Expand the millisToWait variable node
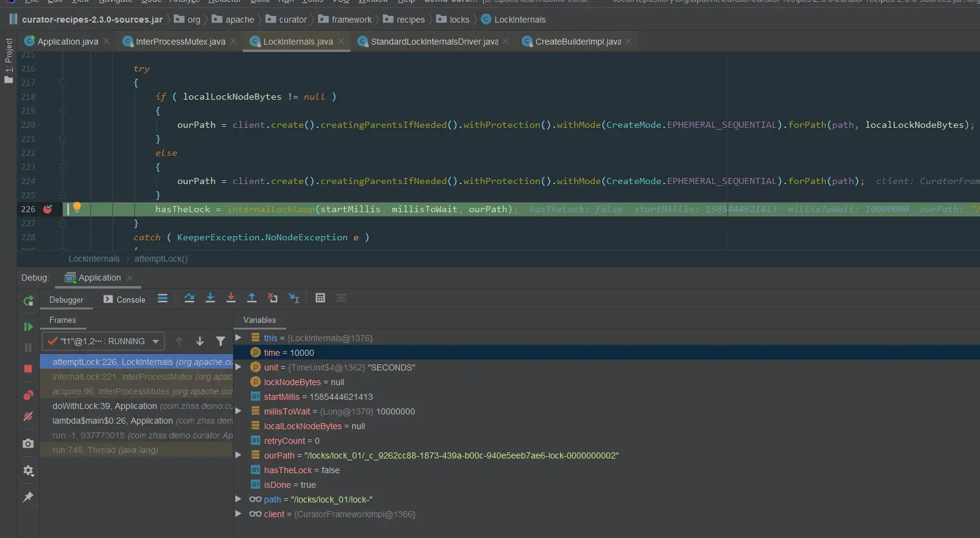980x538 pixels. coord(238,411)
